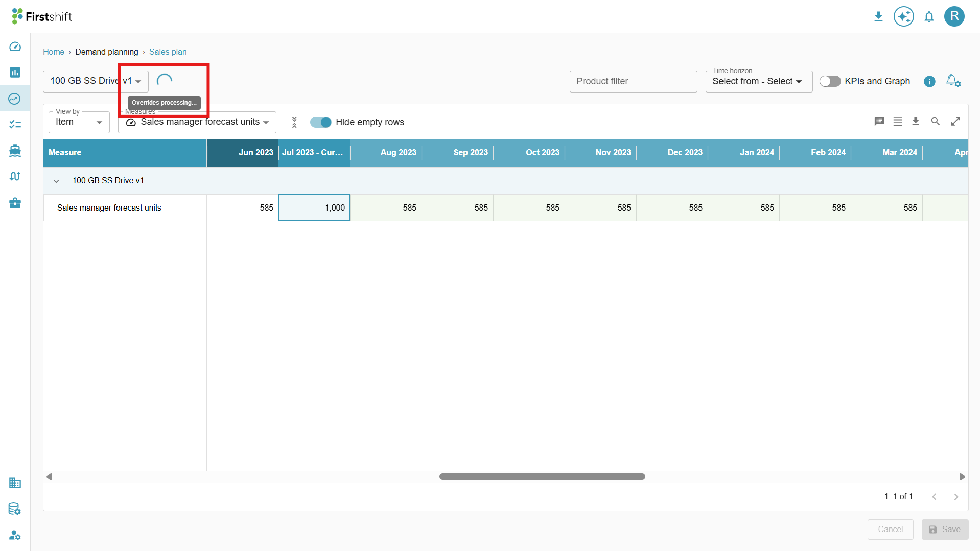This screenshot has width=980, height=551.
Task: Open the Measures dropdown
Action: pyautogui.click(x=197, y=122)
